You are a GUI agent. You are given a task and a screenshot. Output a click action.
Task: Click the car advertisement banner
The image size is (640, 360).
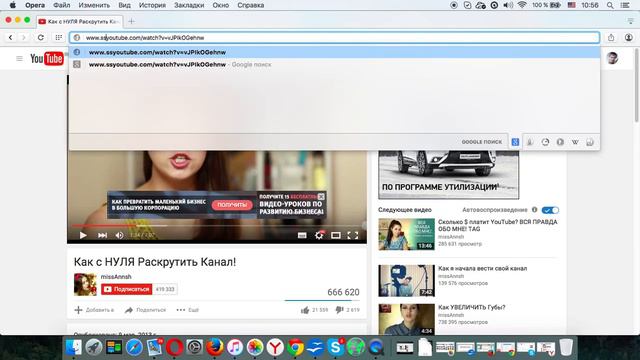(x=449, y=175)
